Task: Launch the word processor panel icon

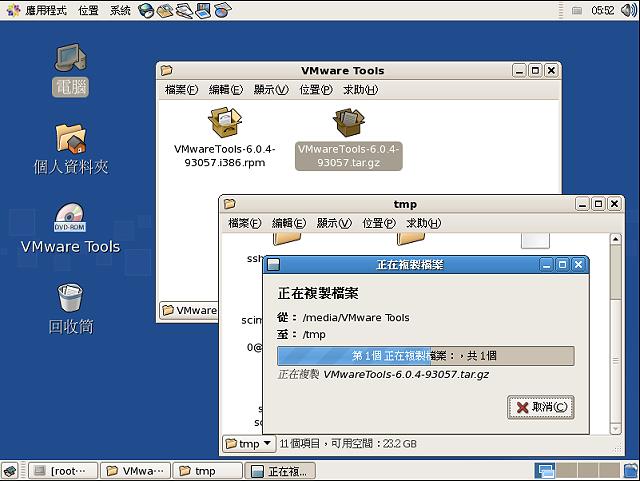Action: (x=184, y=10)
